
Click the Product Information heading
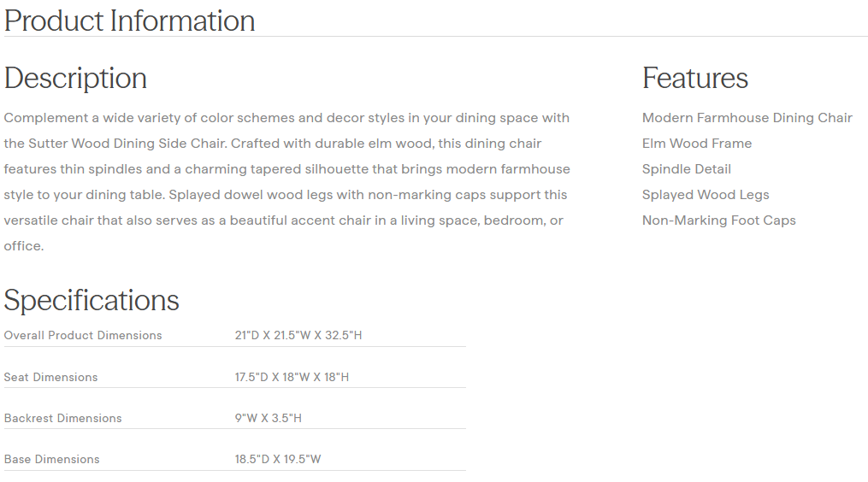pos(129,21)
